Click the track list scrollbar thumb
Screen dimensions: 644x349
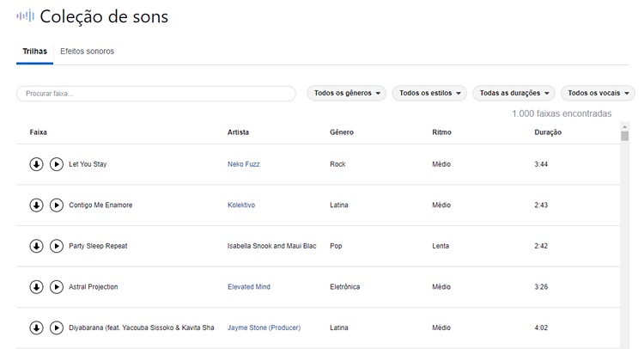625,136
